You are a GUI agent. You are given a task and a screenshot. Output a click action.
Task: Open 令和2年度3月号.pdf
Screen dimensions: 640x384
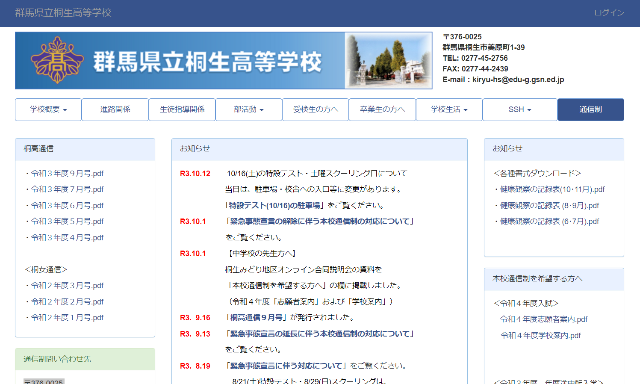coord(67,285)
